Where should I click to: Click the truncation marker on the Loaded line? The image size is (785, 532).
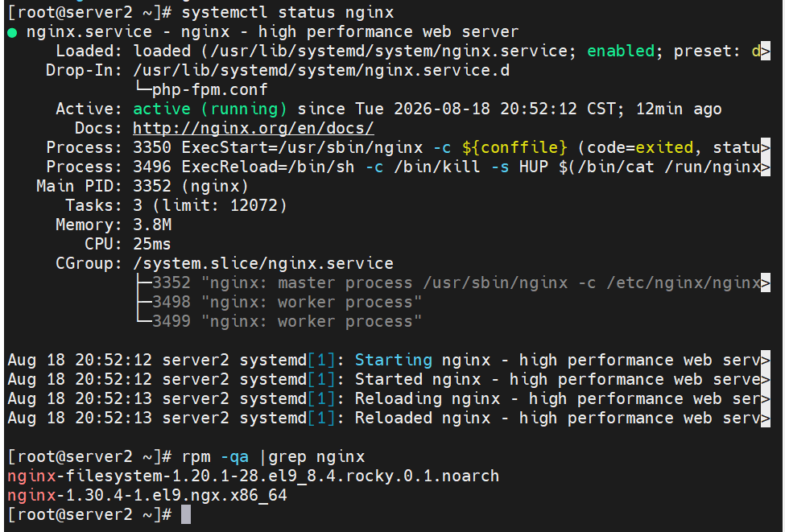pos(766,51)
